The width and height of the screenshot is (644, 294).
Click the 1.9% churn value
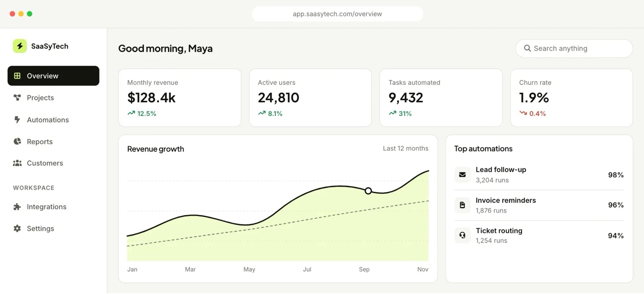pyautogui.click(x=534, y=97)
